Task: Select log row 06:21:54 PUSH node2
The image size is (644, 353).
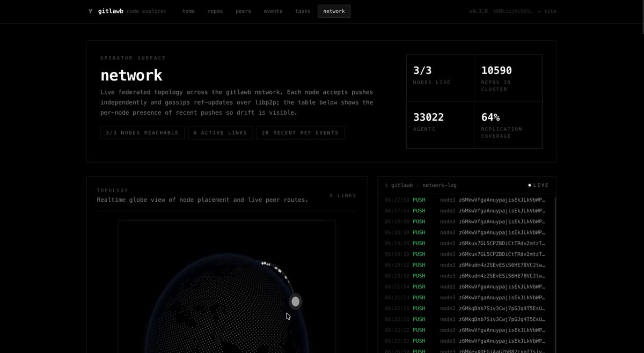Action: pos(465,286)
